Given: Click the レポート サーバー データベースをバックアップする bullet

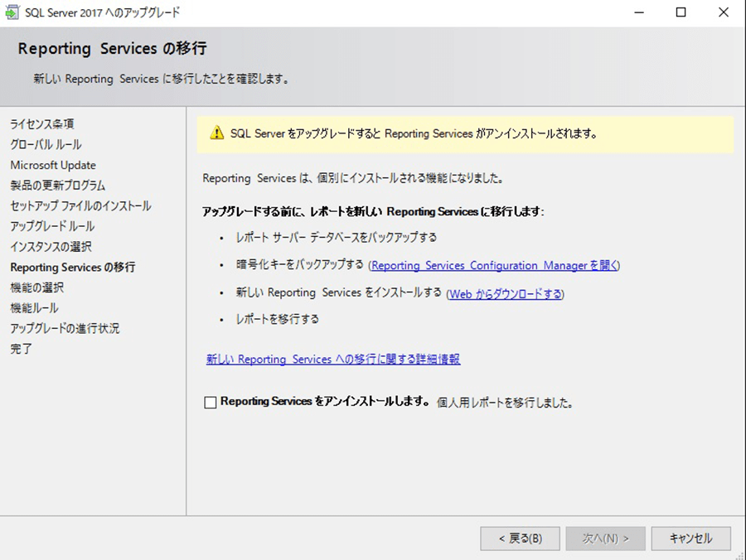Looking at the screenshot, I should (x=337, y=237).
